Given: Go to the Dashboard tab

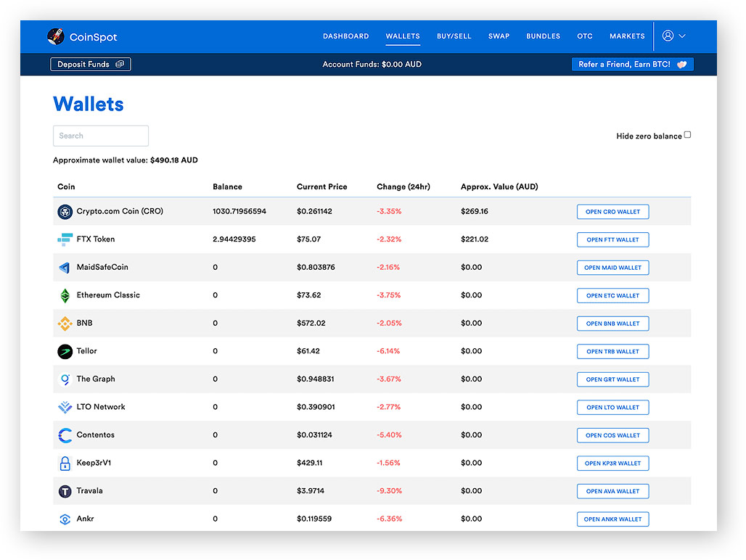Looking at the screenshot, I should pos(346,36).
